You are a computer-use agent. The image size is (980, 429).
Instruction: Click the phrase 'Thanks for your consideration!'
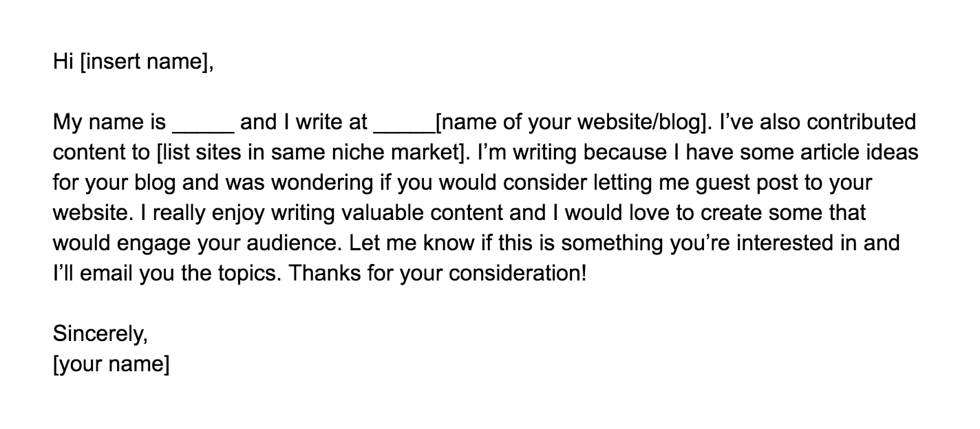(x=438, y=274)
